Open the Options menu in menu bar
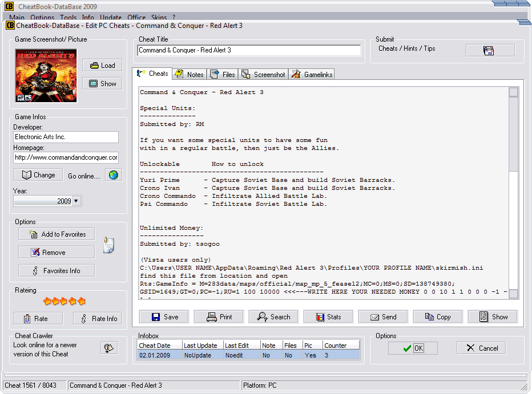 pos(42,17)
